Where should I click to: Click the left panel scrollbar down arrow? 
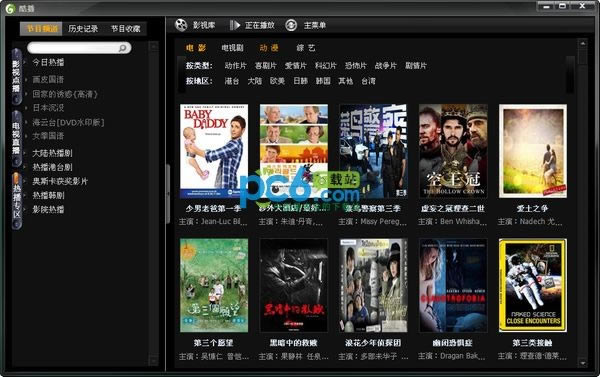click(153, 361)
